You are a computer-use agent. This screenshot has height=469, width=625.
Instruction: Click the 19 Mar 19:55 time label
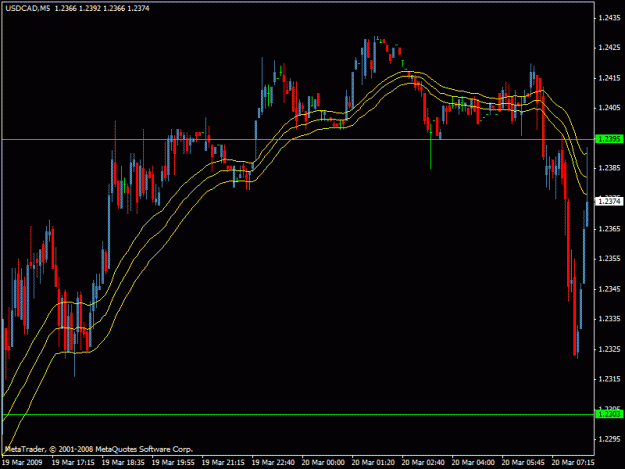pos(173,463)
